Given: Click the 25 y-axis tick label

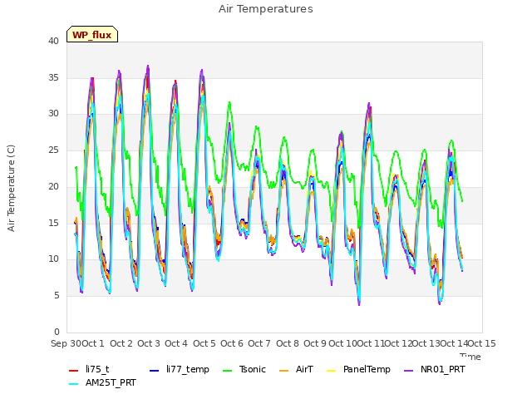Looking at the screenshot, I should click(x=53, y=150).
